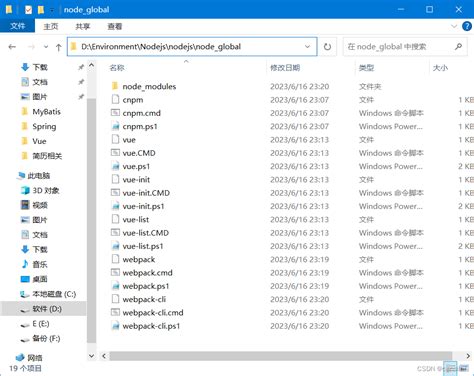Screen dimensions: 474x376
Task: Select the vue-list file name
Action: [x=136, y=220]
